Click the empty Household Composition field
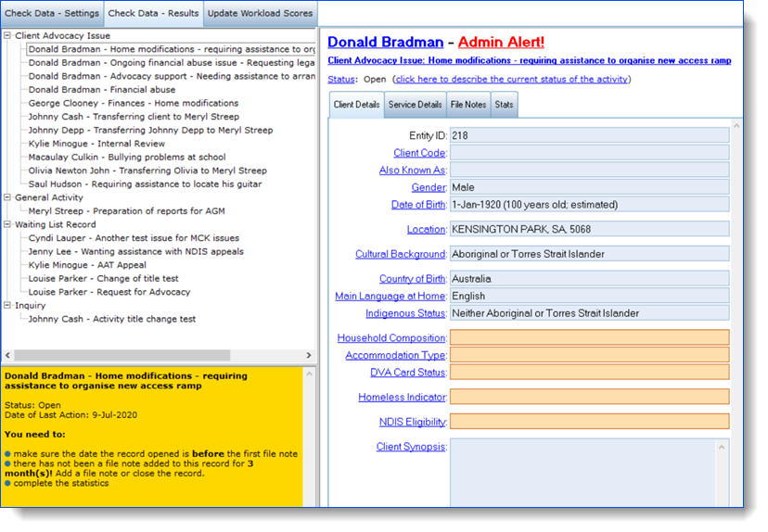This screenshot has height=532, width=768. [590, 337]
